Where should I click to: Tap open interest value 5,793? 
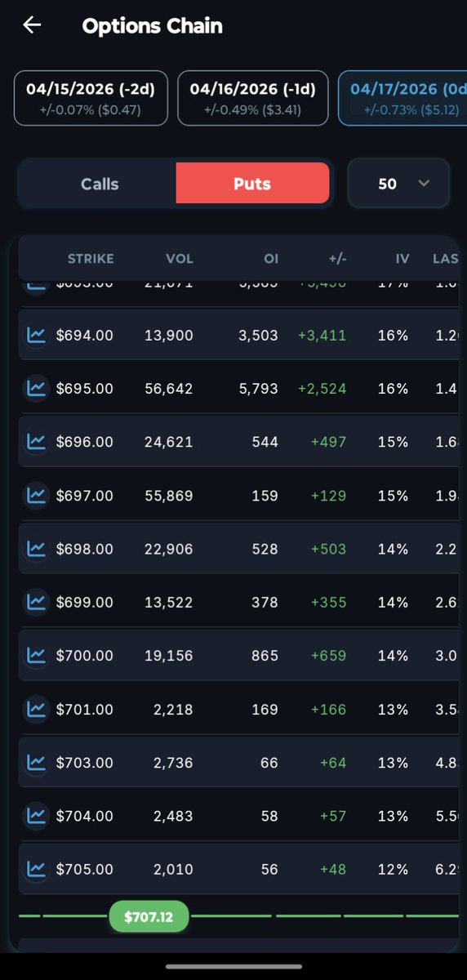point(260,389)
